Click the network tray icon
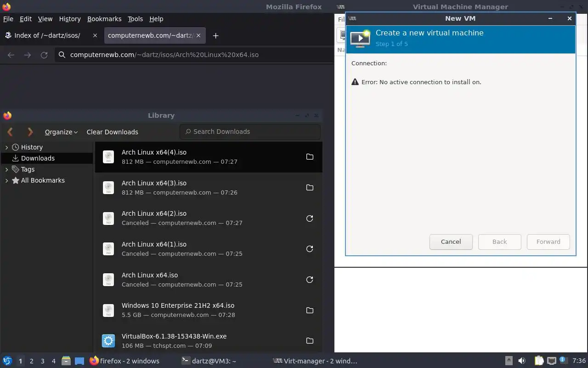This screenshot has height=368, width=588. (x=552, y=361)
